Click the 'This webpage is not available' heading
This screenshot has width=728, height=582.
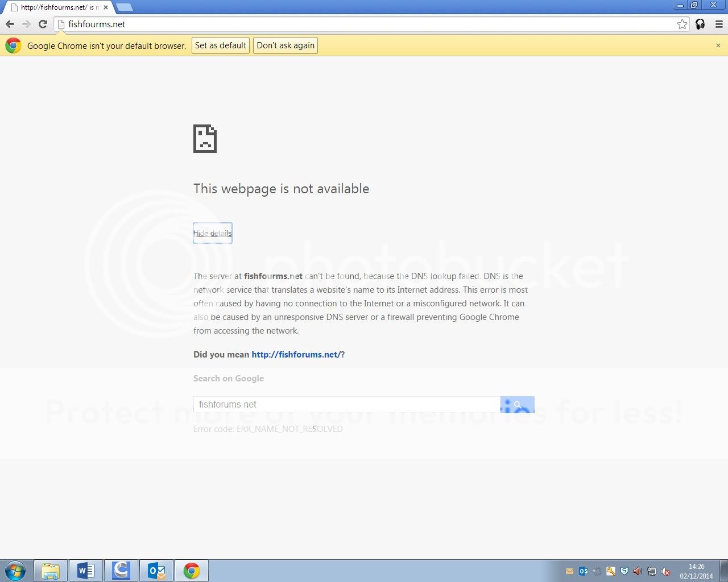(281, 189)
